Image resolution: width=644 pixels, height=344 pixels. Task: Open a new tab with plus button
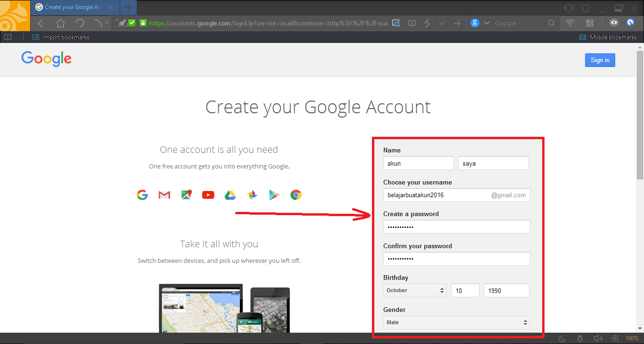pyautogui.click(x=128, y=7)
